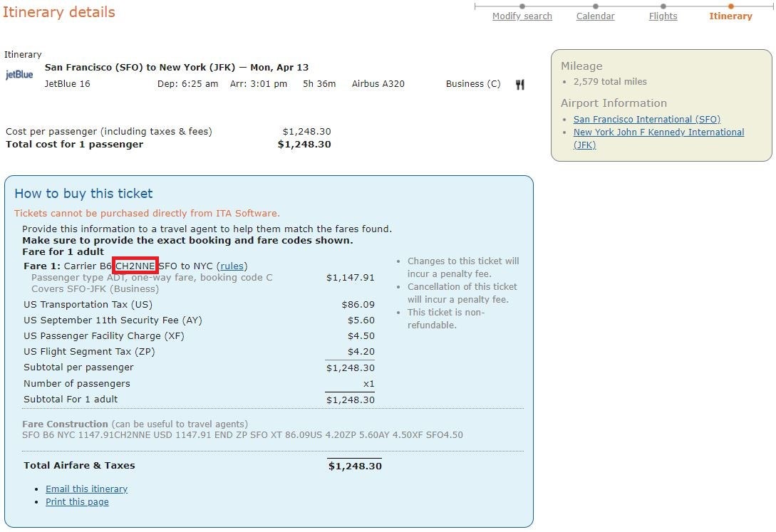The image size is (776, 532).
Task: Email this itinerary
Action: 87,489
